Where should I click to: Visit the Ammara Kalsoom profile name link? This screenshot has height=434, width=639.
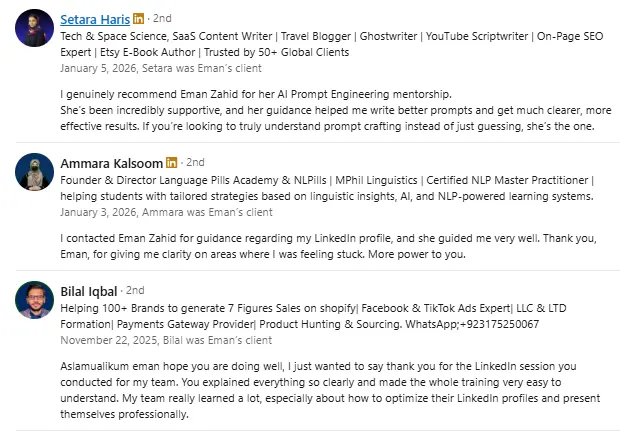pyautogui.click(x=111, y=162)
